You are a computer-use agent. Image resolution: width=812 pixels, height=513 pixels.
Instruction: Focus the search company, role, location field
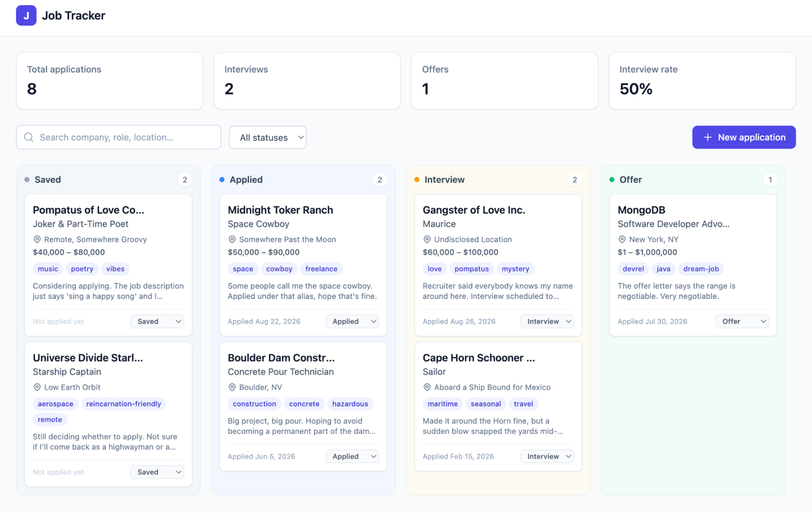(x=119, y=137)
